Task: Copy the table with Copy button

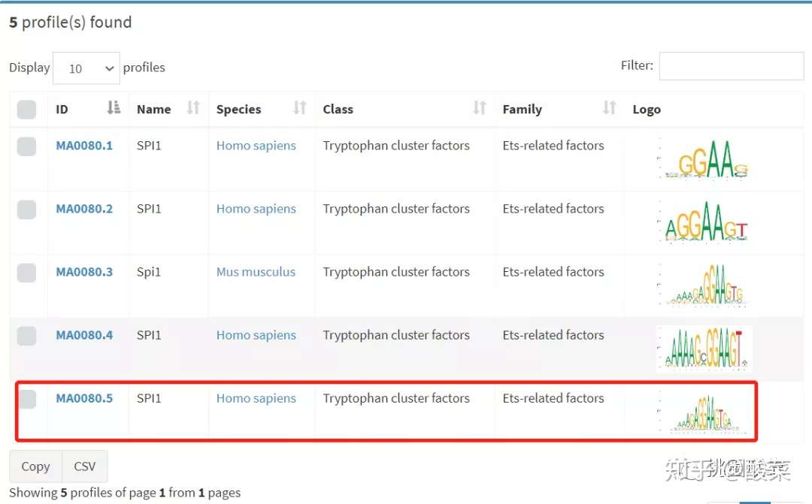Action: point(36,466)
